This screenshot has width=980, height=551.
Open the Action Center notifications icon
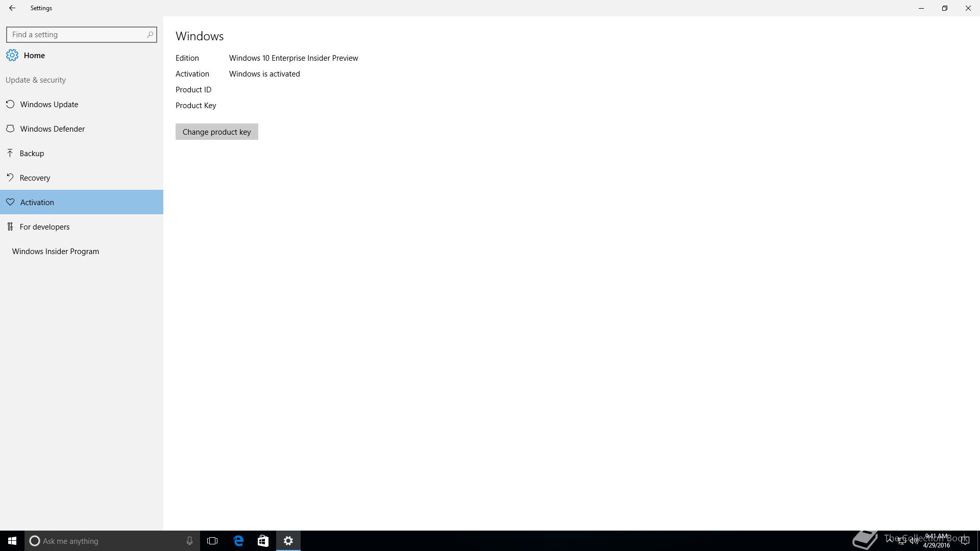click(965, 541)
